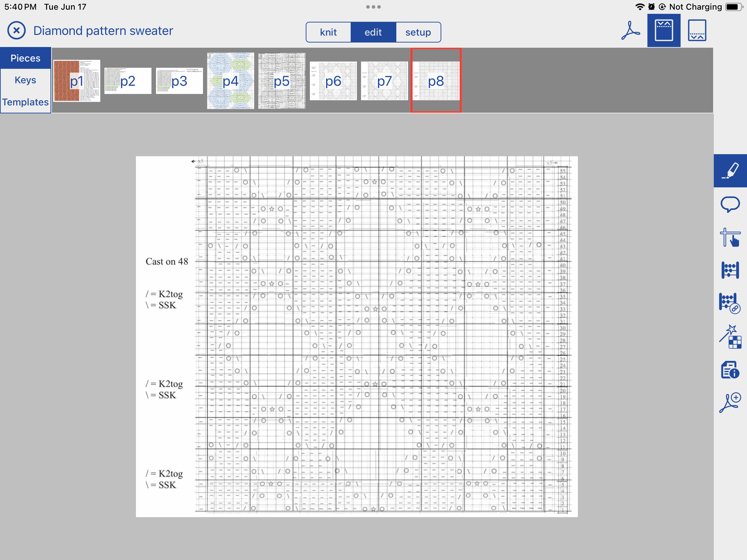Open the PDF icon in header
The image size is (747, 560).
click(630, 31)
